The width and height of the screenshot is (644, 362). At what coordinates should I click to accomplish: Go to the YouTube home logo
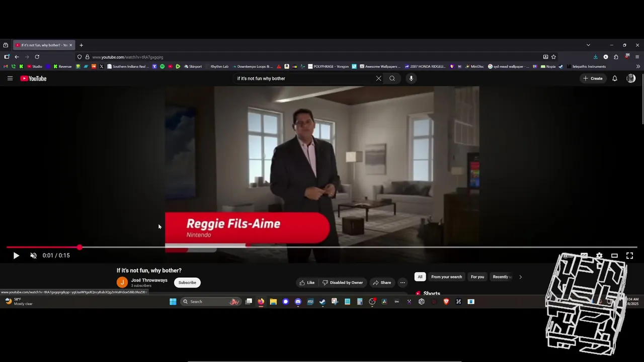click(x=33, y=78)
